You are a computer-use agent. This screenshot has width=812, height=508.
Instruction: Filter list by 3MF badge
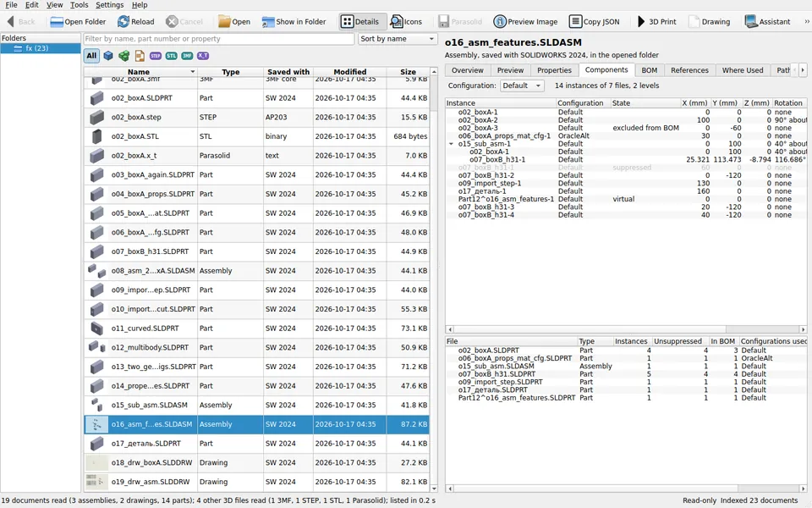tap(187, 56)
